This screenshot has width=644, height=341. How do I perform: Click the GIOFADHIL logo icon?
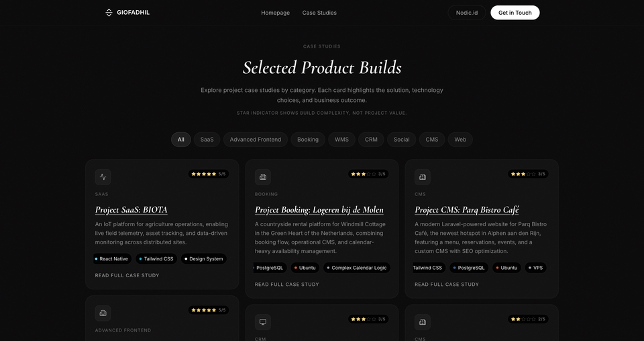(x=109, y=13)
